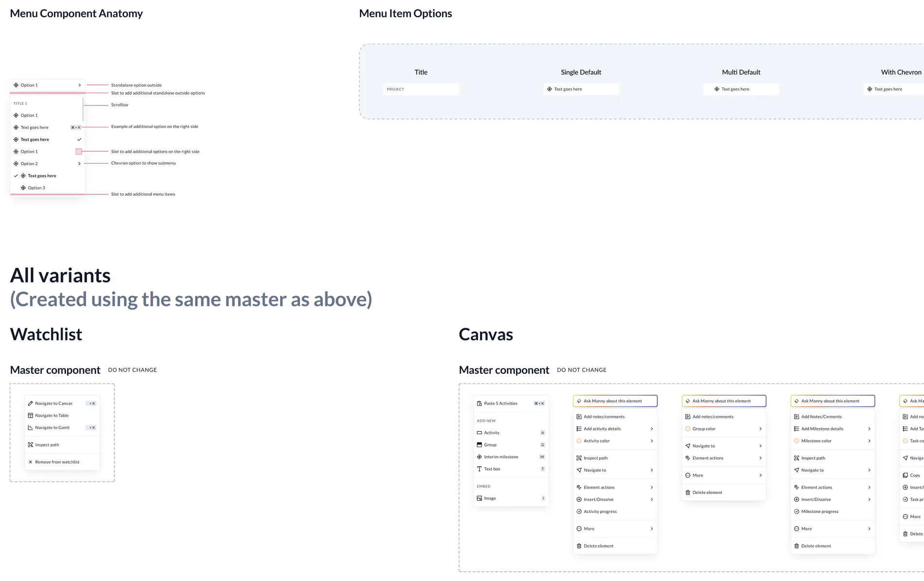Click the trash icon in the Group color menu
924x581 pixels.
(688, 493)
